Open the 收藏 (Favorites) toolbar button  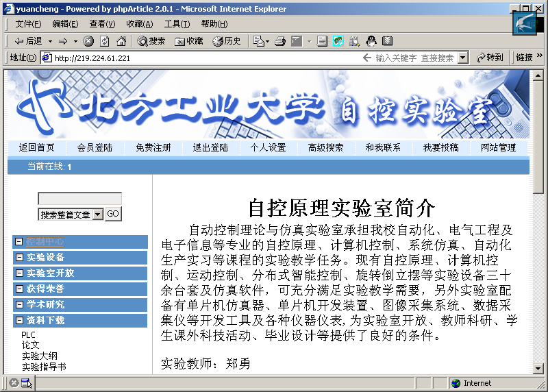pos(188,41)
